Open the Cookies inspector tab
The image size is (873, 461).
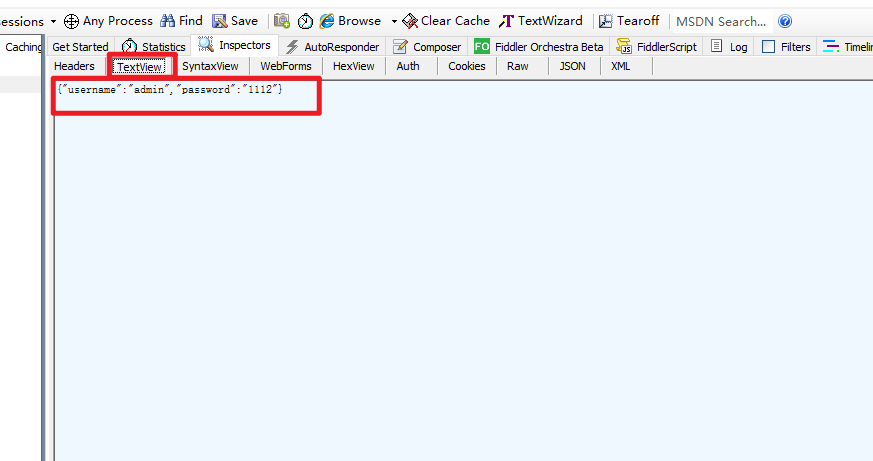coord(467,66)
